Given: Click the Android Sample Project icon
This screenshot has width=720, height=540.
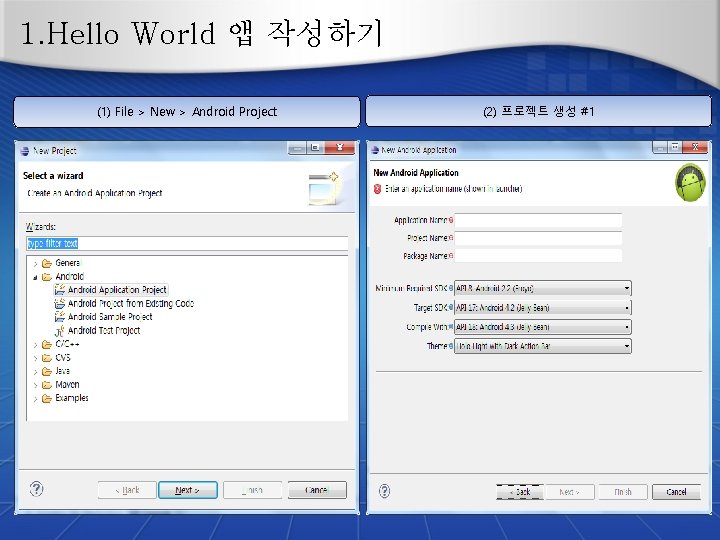Looking at the screenshot, I should pyautogui.click(x=60, y=317).
